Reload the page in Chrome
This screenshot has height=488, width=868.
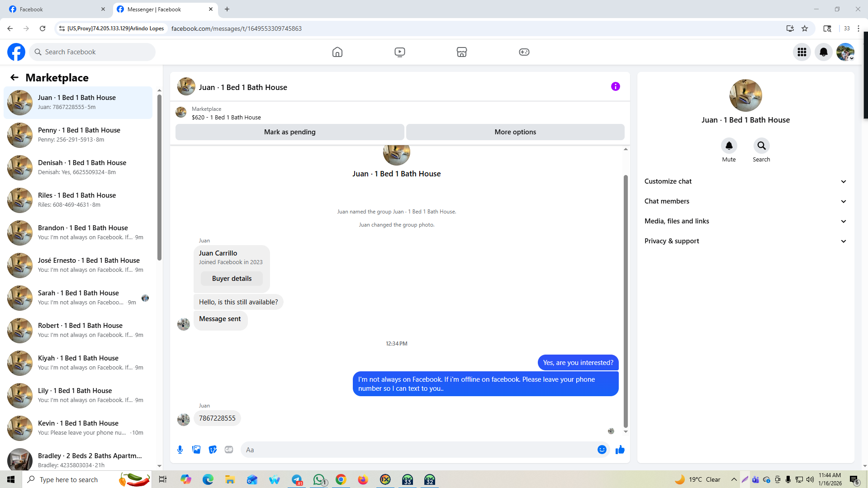click(x=43, y=28)
